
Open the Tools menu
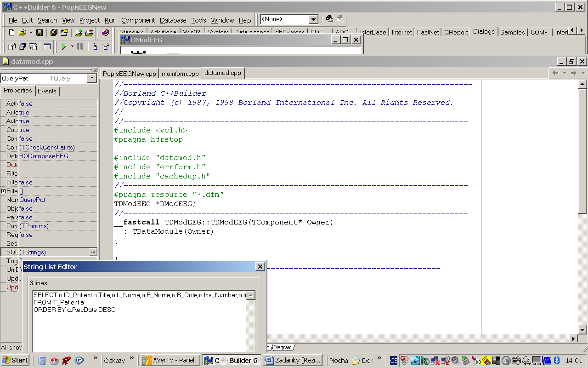pos(198,20)
